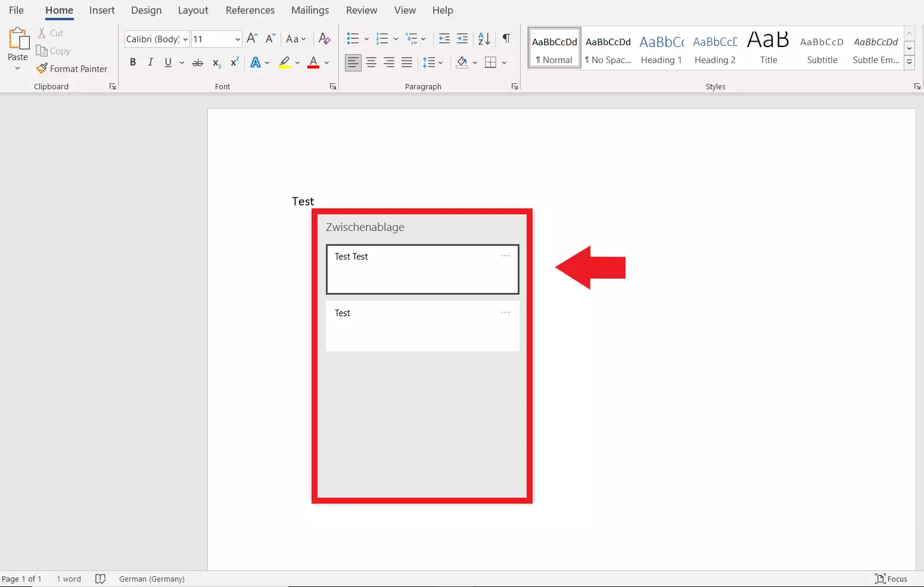Change the document language from German (Germany)
924x587 pixels.
tap(151, 578)
